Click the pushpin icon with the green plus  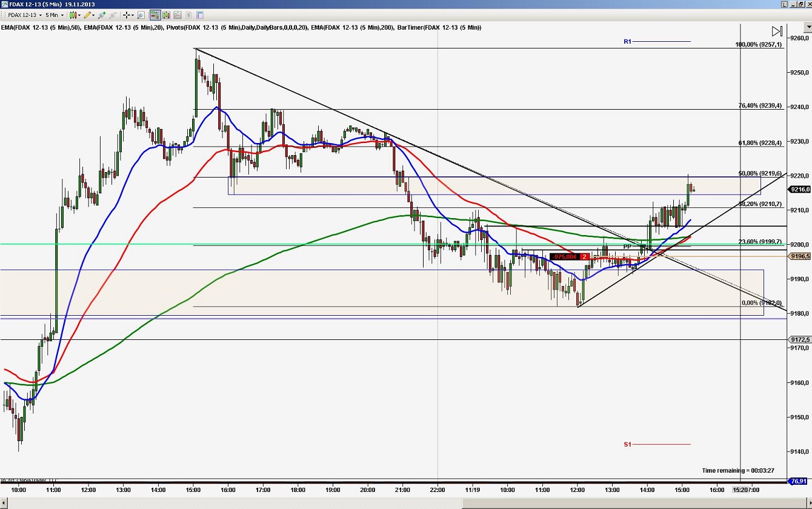tap(101, 15)
